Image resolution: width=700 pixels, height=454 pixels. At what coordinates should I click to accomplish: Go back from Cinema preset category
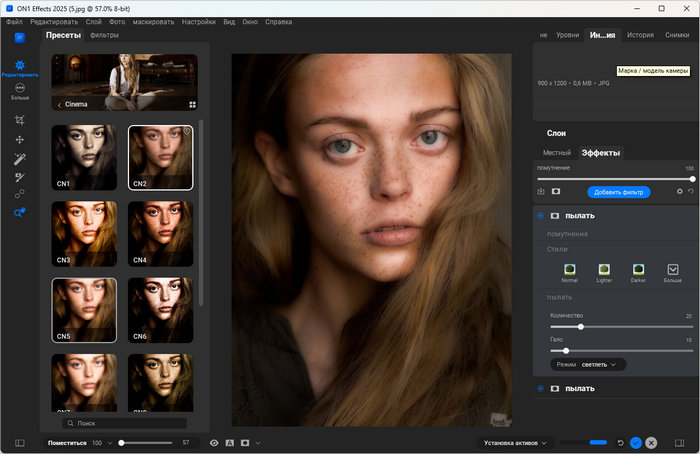click(59, 104)
